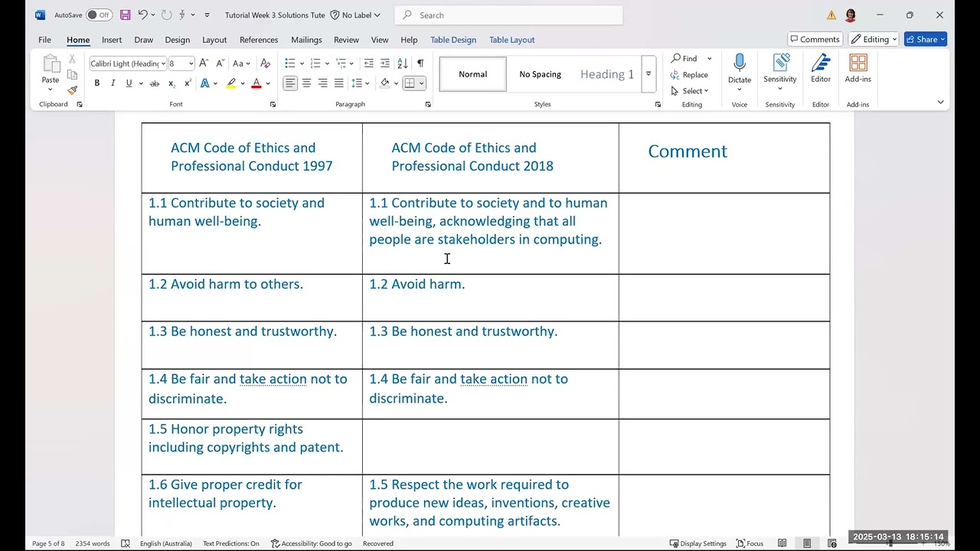
Task: Undo the last action
Action: coord(142,15)
